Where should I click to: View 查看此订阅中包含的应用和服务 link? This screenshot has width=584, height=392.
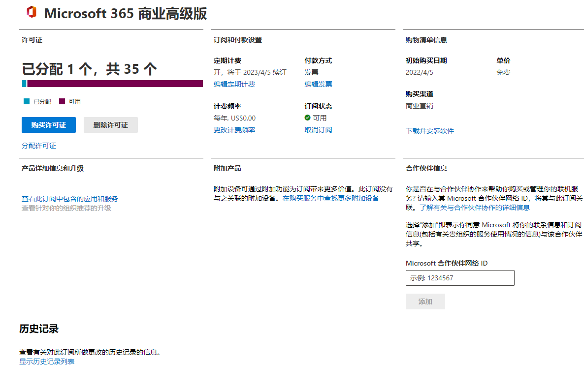(70, 199)
